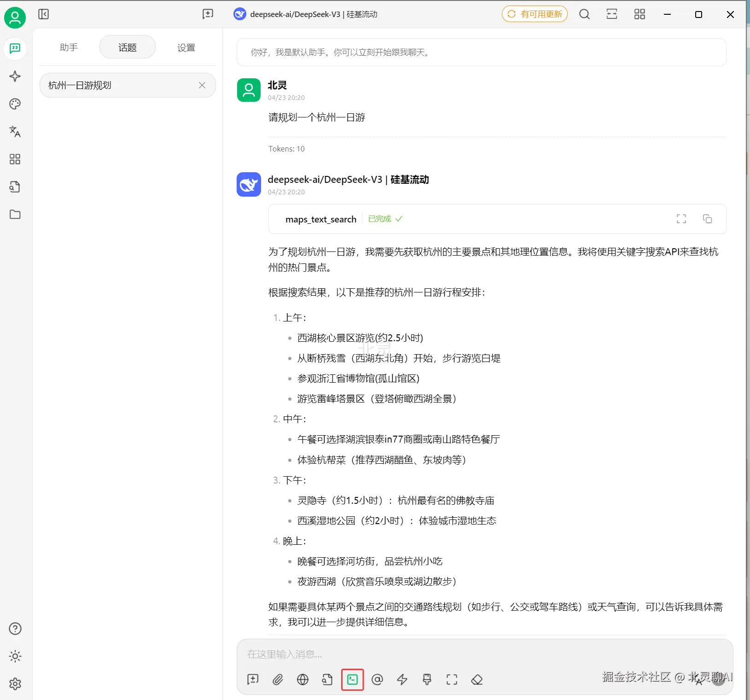The width and height of the screenshot is (750, 700).
Task: Switch to the 设置 tab
Action: tap(186, 47)
